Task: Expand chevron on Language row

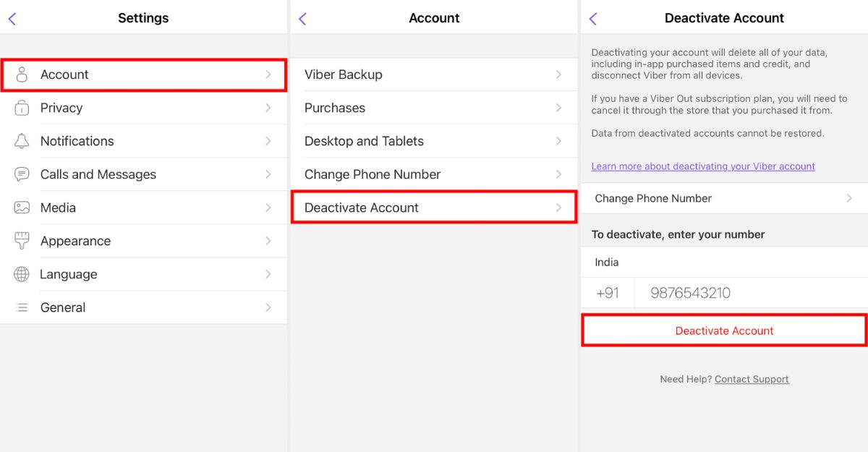Action: (268, 274)
